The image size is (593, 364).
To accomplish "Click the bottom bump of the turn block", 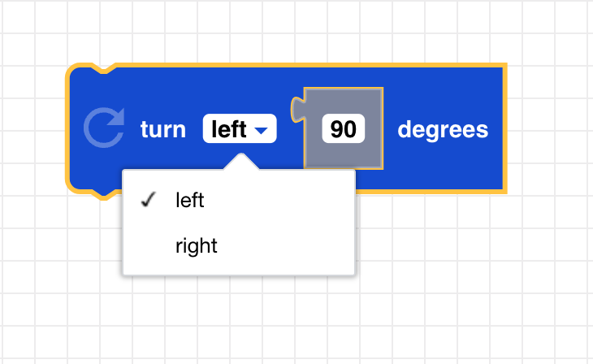I will 103,193.
